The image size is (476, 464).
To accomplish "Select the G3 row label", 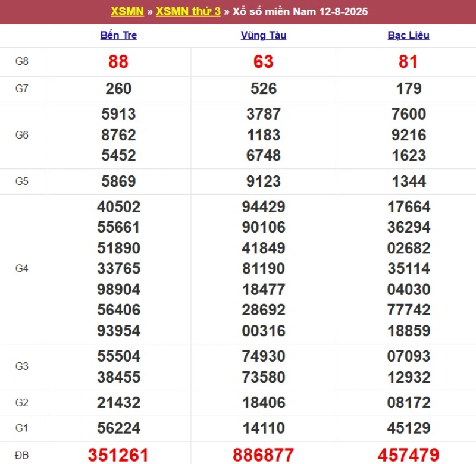I will pyautogui.click(x=22, y=366).
